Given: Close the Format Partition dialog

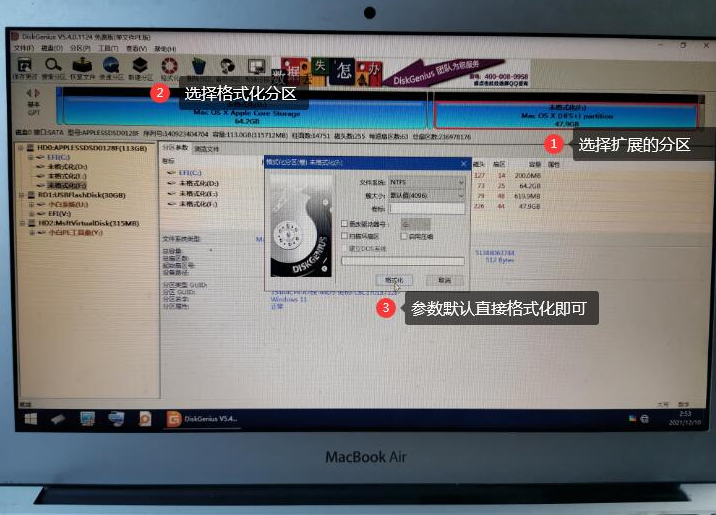Looking at the screenshot, I should click(463, 163).
